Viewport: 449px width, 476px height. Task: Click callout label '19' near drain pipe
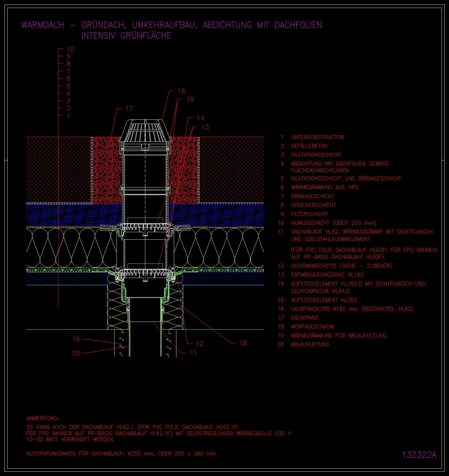tap(76, 339)
